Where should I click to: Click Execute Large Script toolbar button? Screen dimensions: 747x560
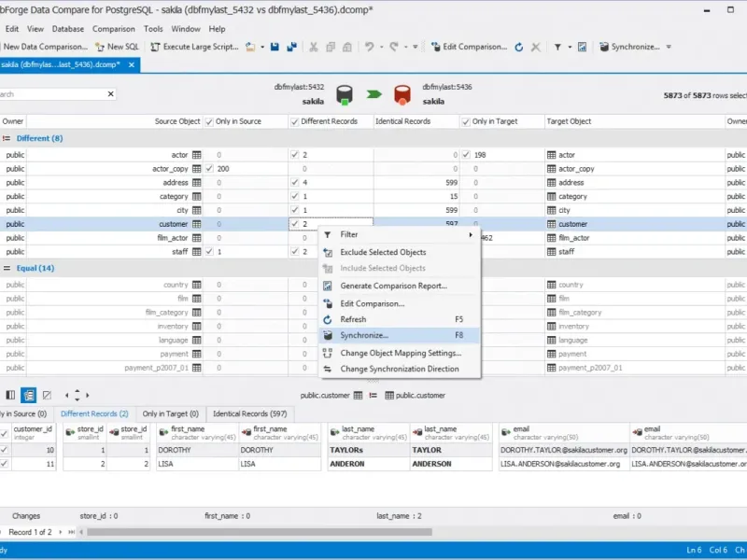click(194, 47)
